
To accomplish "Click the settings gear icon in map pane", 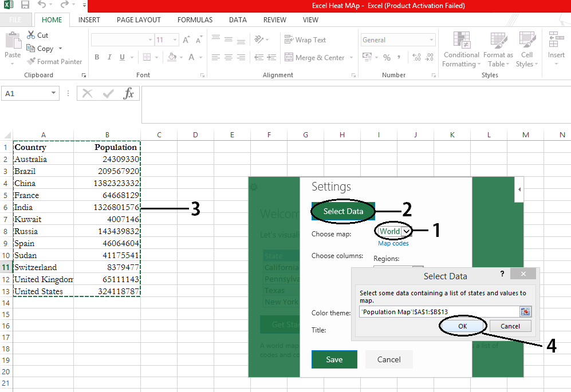I will pyautogui.click(x=254, y=187).
